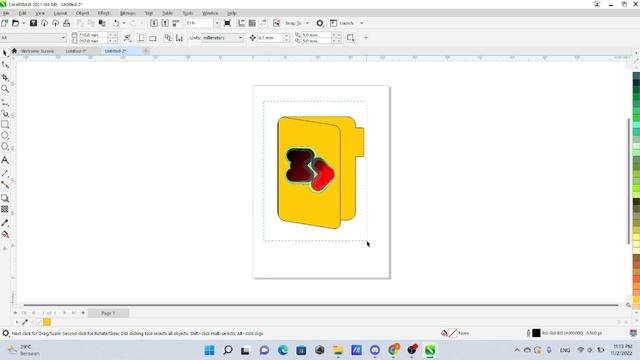
Task: Open the Bitmaps menu
Action: click(x=128, y=13)
